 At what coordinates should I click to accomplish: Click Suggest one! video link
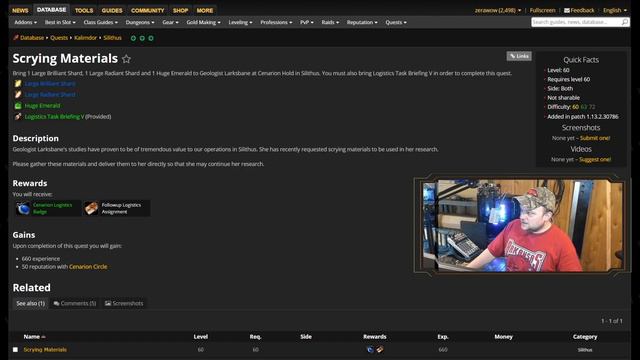[595, 160]
